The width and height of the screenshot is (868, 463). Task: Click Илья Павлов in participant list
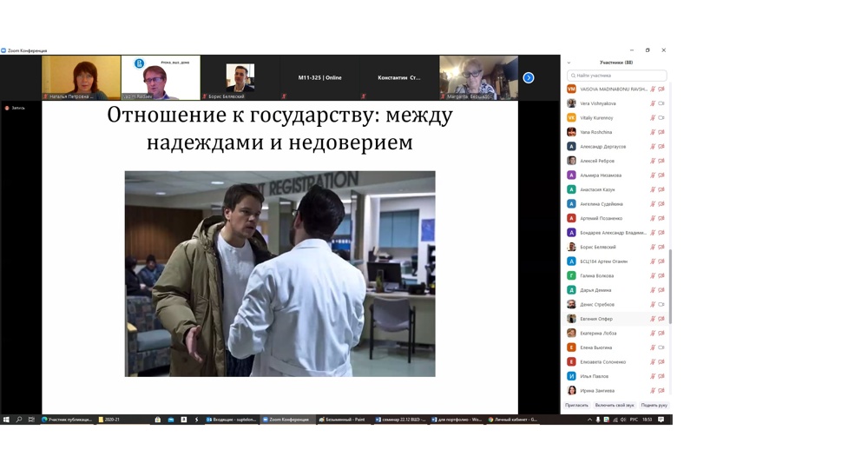[x=616, y=377]
